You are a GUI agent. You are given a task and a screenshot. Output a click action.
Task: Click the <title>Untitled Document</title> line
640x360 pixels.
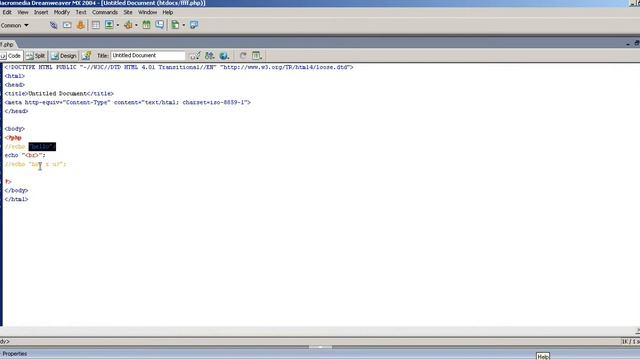pyautogui.click(x=59, y=93)
